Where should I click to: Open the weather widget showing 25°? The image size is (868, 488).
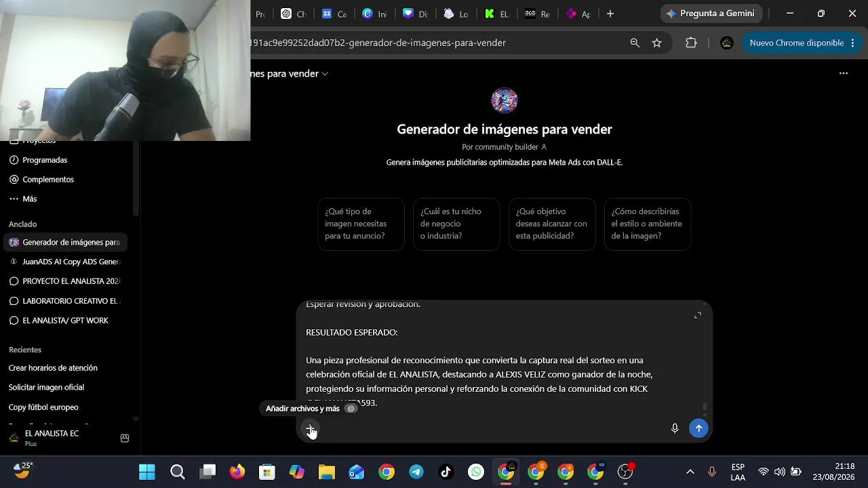[x=22, y=470]
